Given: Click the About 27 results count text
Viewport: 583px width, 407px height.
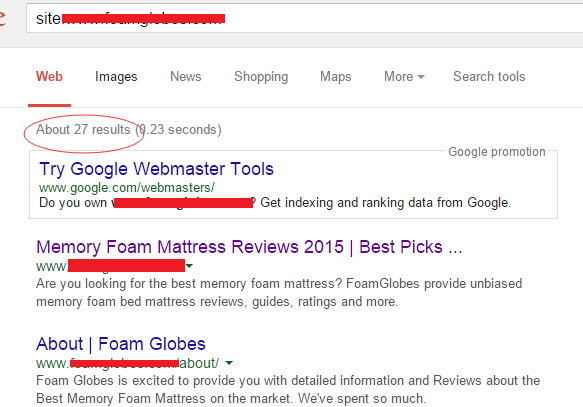Looking at the screenshot, I should pos(83,130).
